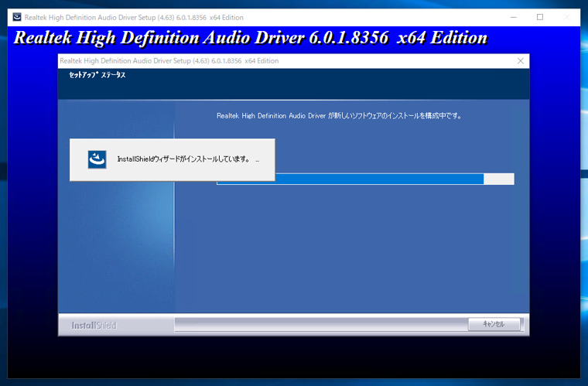The height and width of the screenshot is (386, 588).
Task: Click the InstallShield logo text at bottom left
Action: (x=94, y=326)
